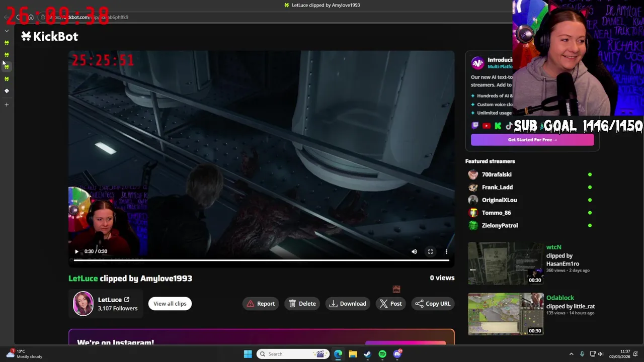Image resolution: width=644 pixels, height=362 pixels.
Task: Expand the vertical tabs collapse chevron
Action: (x=7, y=31)
